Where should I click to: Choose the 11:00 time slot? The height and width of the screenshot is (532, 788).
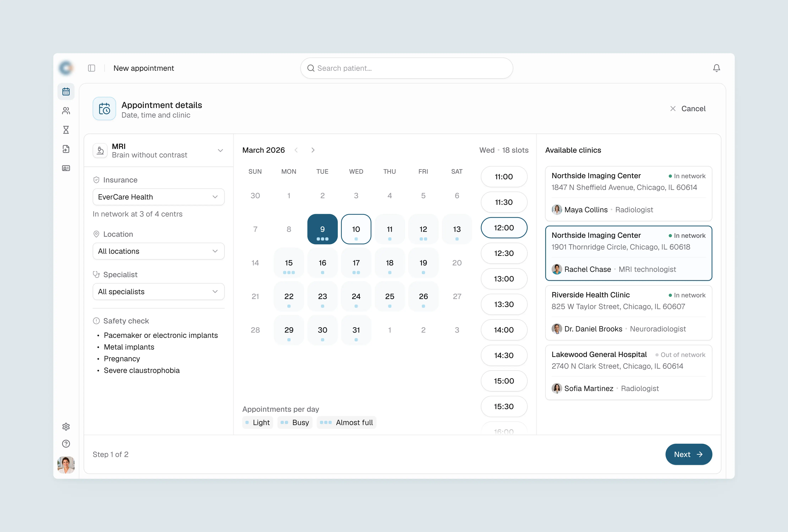[504, 177]
